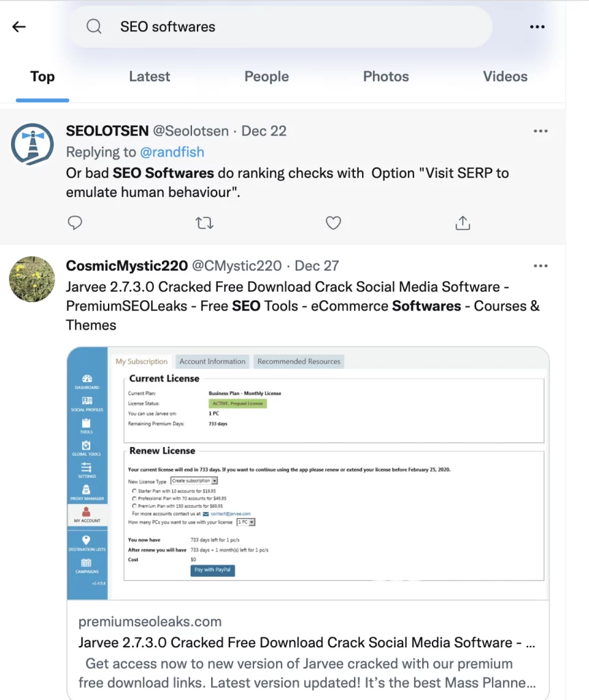Click the 'Current License' heading
This screenshot has width=589, height=700.
tap(164, 379)
